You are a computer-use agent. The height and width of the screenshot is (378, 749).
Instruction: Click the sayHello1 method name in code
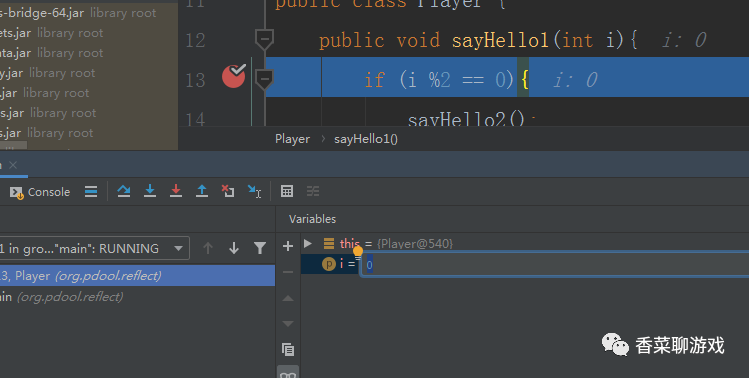click(500, 40)
